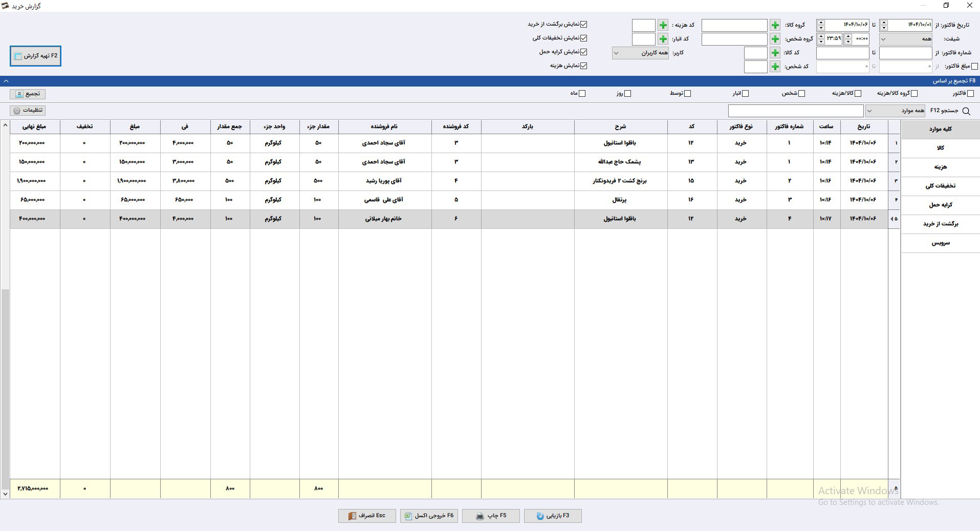The height and width of the screenshot is (531, 980).
Task: Select the برگشت از خرید sidebar tab
Action: point(941,224)
